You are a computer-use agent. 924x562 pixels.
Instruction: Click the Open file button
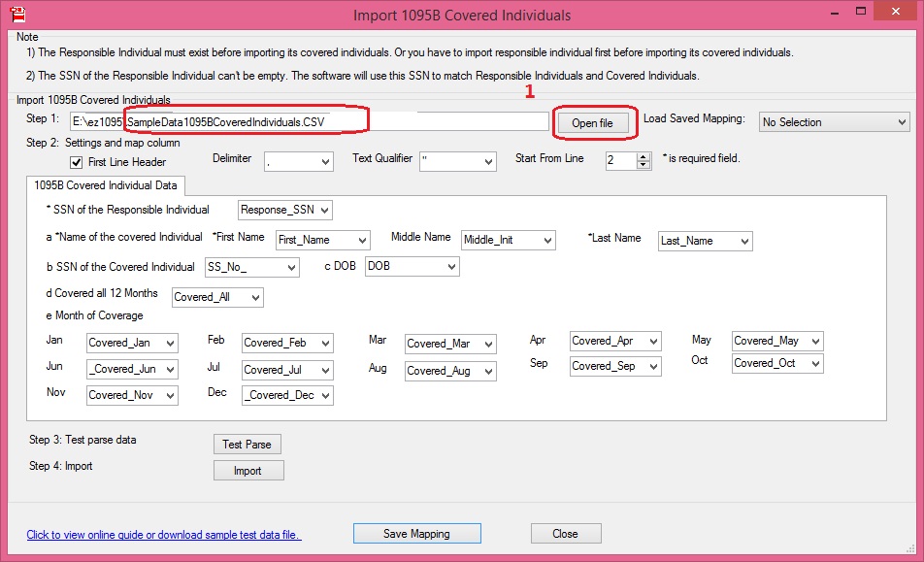click(x=592, y=123)
